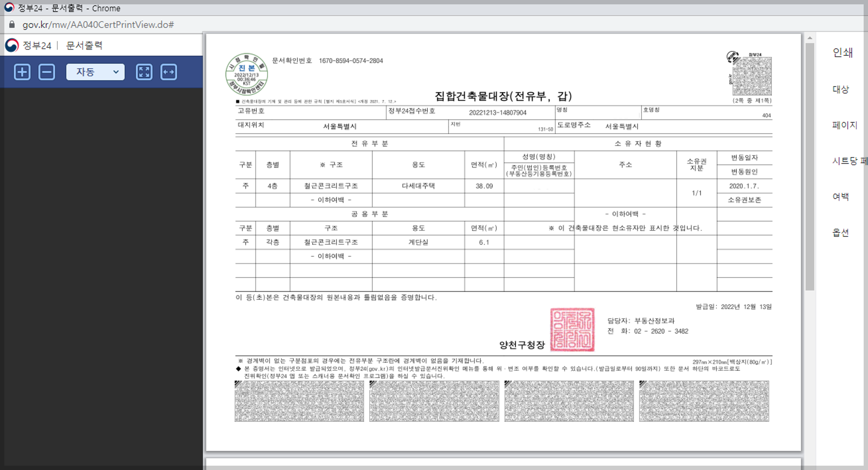
Task: Click the zoom in plus icon
Action: point(22,72)
